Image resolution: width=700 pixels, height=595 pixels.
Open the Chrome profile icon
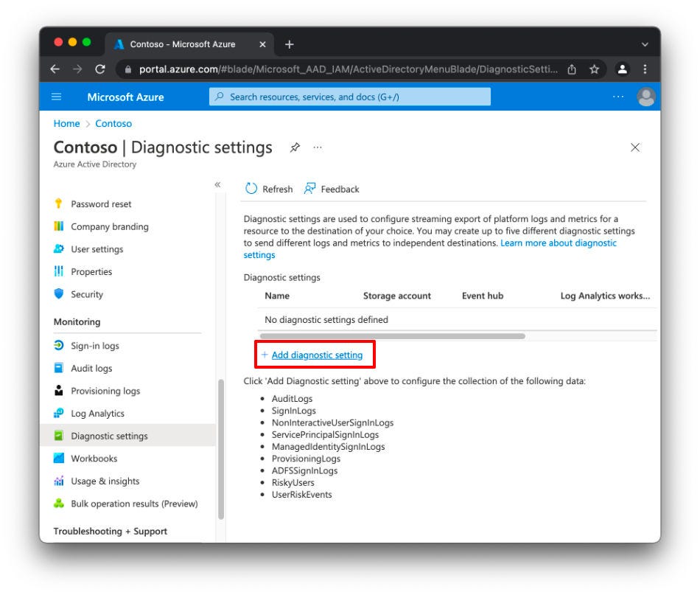(x=623, y=69)
